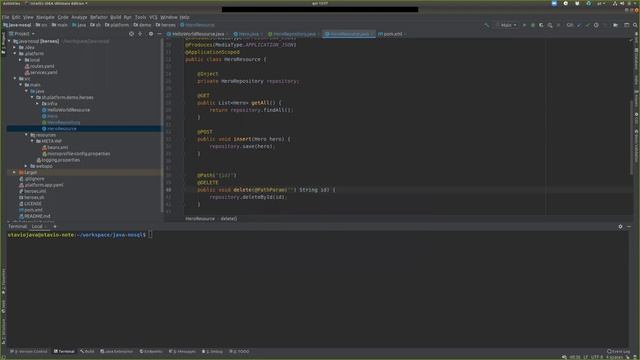Click Run with Coverage icon
Viewport: 640px width, 360px height.
541,25
